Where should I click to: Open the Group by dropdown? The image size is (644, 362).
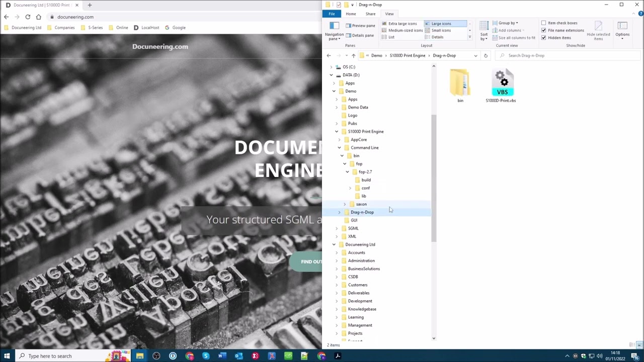pos(505,23)
